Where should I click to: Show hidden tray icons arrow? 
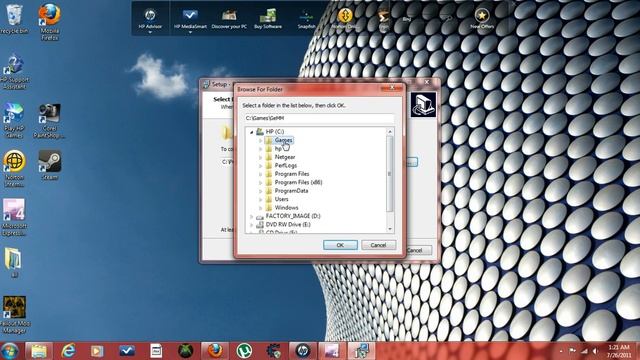(x=561, y=351)
